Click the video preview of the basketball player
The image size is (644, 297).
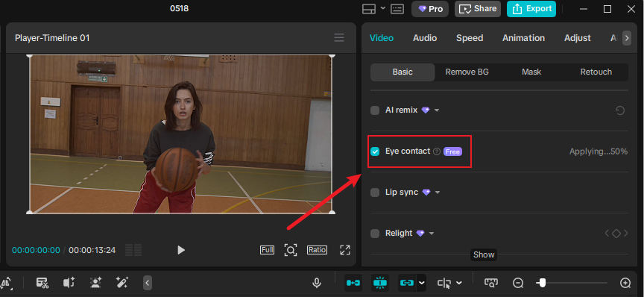tap(180, 134)
